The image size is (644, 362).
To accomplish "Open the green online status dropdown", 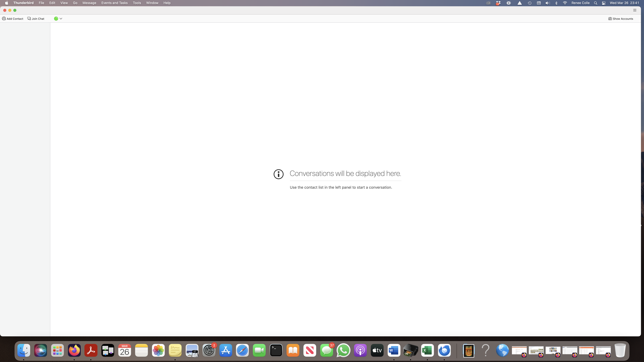I will tap(58, 18).
